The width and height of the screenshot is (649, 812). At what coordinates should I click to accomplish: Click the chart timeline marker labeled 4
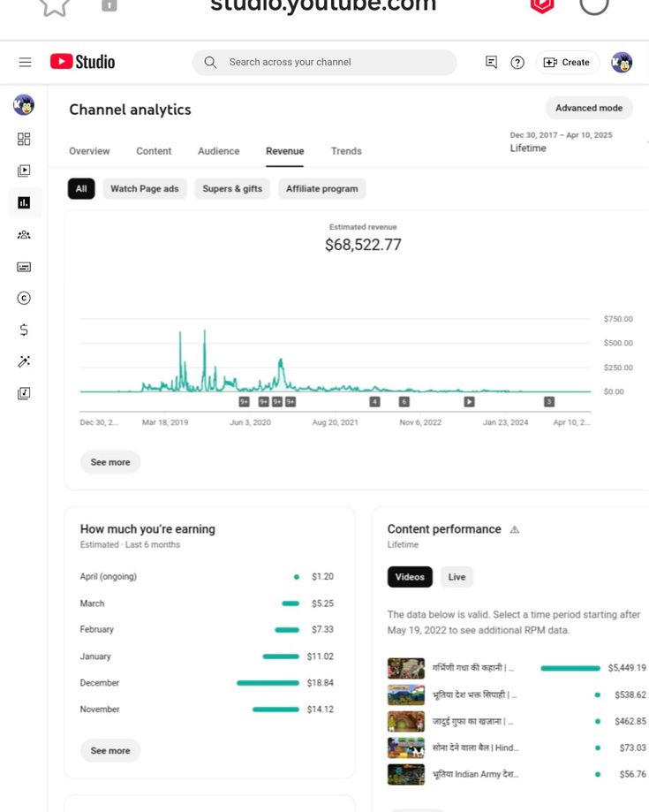click(374, 401)
